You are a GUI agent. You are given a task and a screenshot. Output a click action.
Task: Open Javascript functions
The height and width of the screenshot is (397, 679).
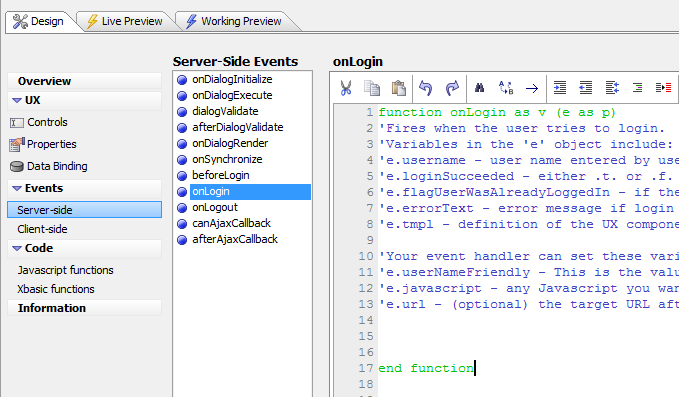pos(65,270)
